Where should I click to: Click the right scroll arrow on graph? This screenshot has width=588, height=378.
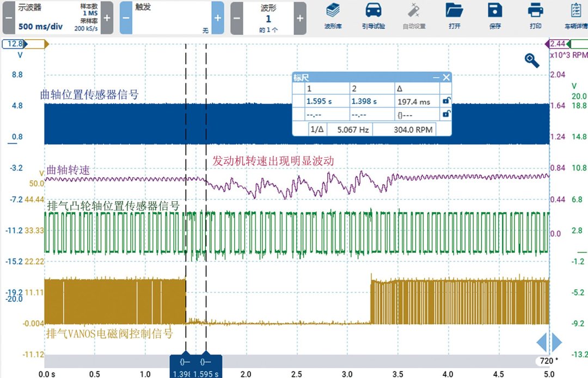pos(557,342)
